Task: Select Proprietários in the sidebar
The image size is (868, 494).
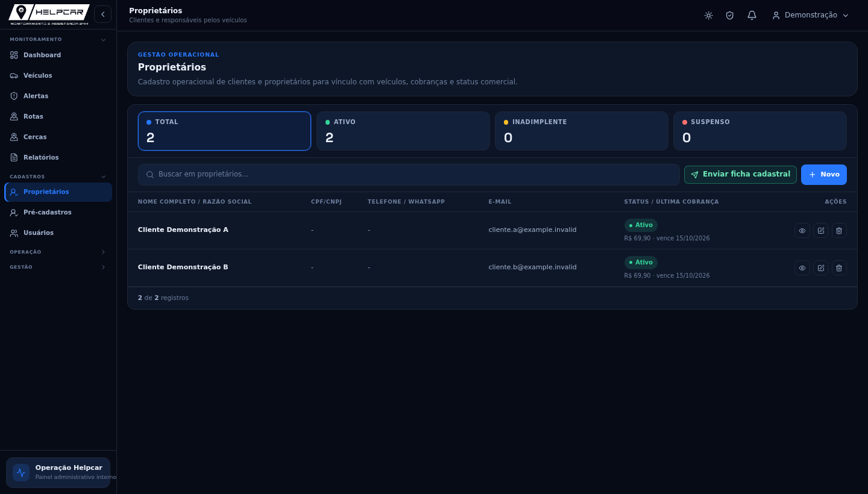Action: pos(58,192)
